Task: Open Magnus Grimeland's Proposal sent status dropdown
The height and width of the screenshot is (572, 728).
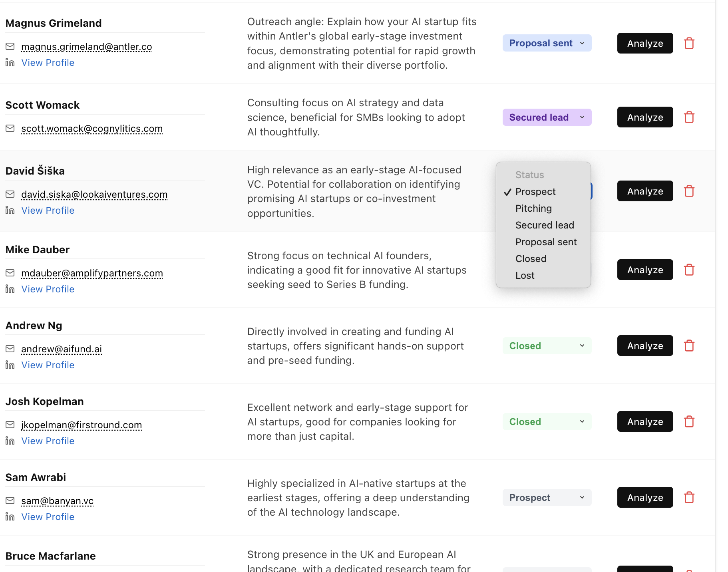Action: pyautogui.click(x=547, y=43)
